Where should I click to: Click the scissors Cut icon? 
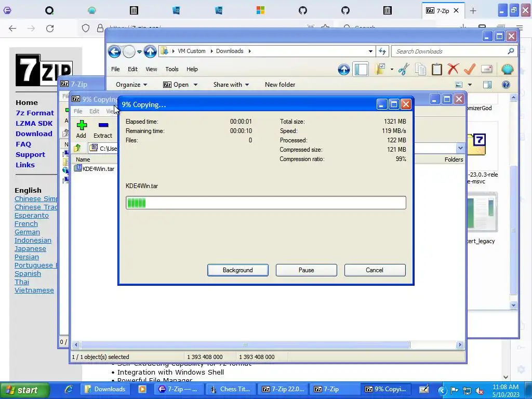click(404, 69)
